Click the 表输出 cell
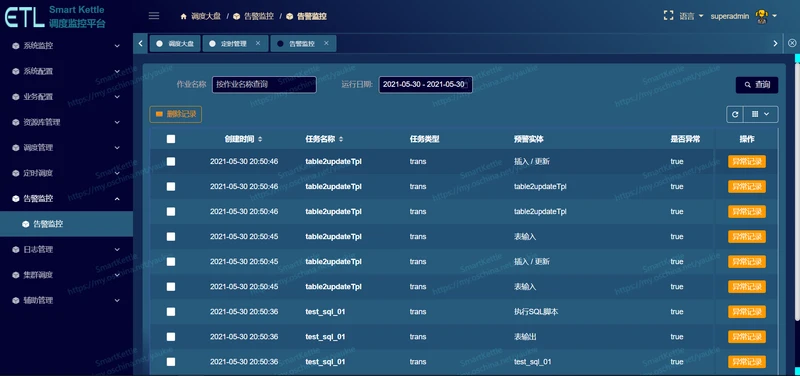800x376 pixels. (x=525, y=337)
